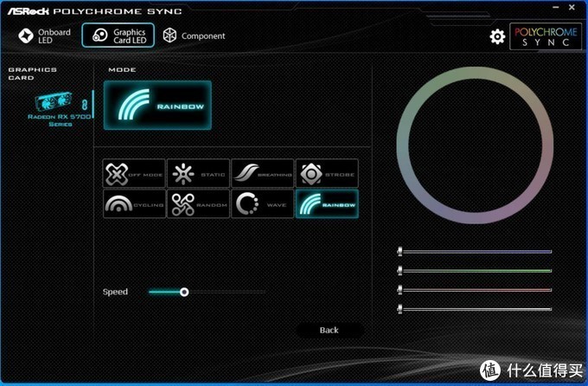This screenshot has width=588, height=386.
Task: Click the Back button
Action: (x=329, y=331)
